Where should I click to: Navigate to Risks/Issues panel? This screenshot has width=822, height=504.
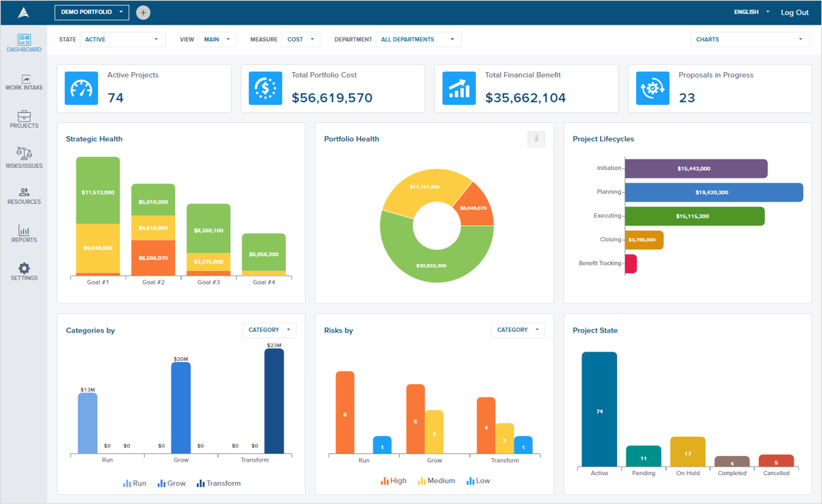click(x=24, y=158)
